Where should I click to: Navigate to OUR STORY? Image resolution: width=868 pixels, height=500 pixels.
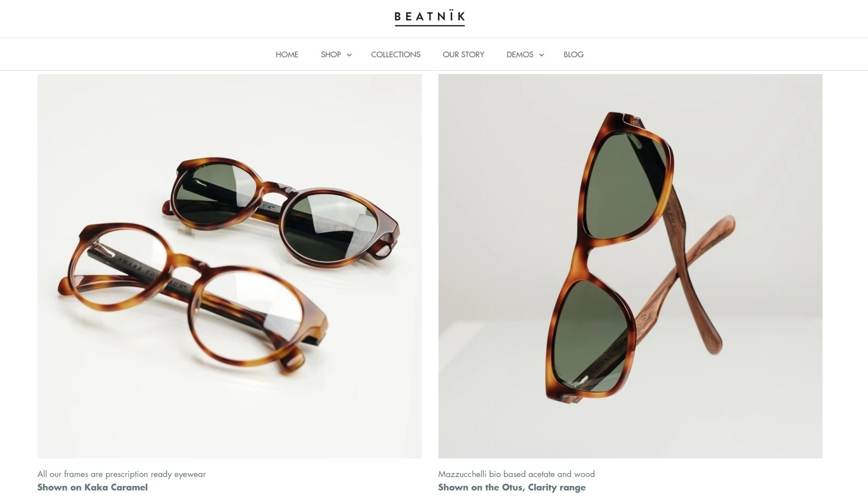point(463,54)
